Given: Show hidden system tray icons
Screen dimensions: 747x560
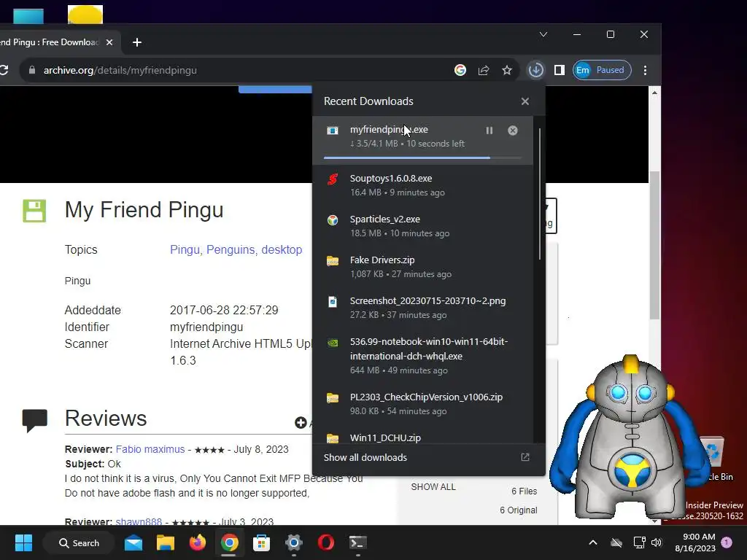Looking at the screenshot, I should click(x=593, y=542).
